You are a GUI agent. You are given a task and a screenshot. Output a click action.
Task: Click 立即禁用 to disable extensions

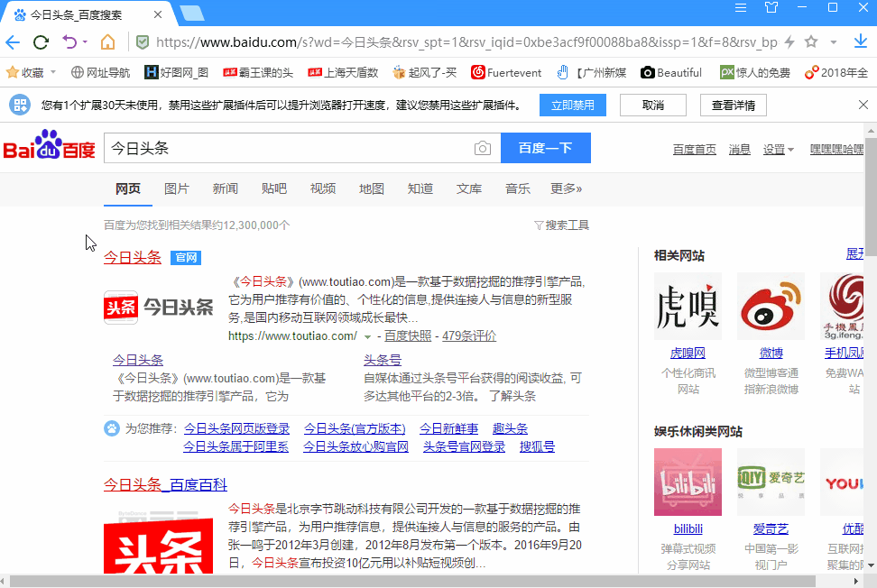pyautogui.click(x=573, y=105)
